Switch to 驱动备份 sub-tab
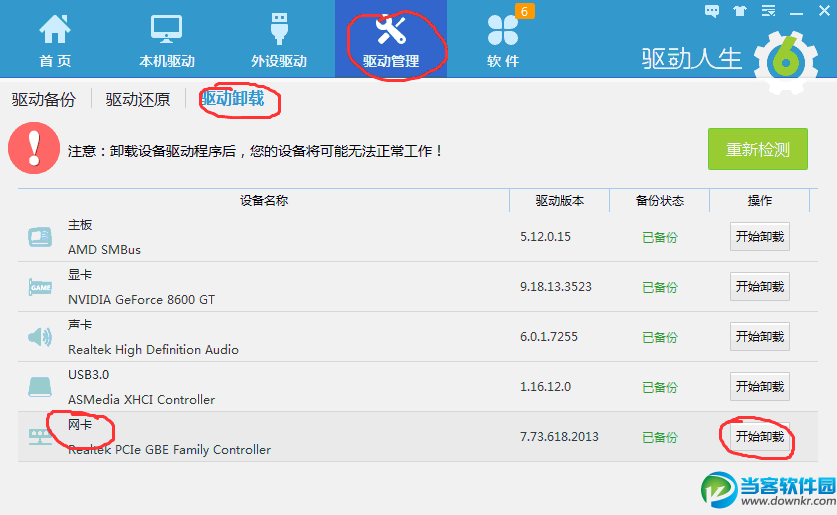Screen dimensions: 837x515 click(44, 100)
